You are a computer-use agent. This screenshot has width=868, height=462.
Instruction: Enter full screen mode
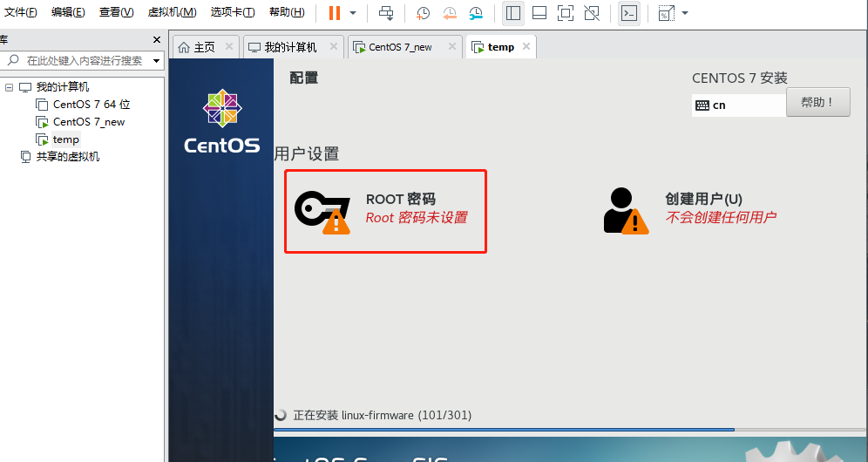click(x=566, y=13)
